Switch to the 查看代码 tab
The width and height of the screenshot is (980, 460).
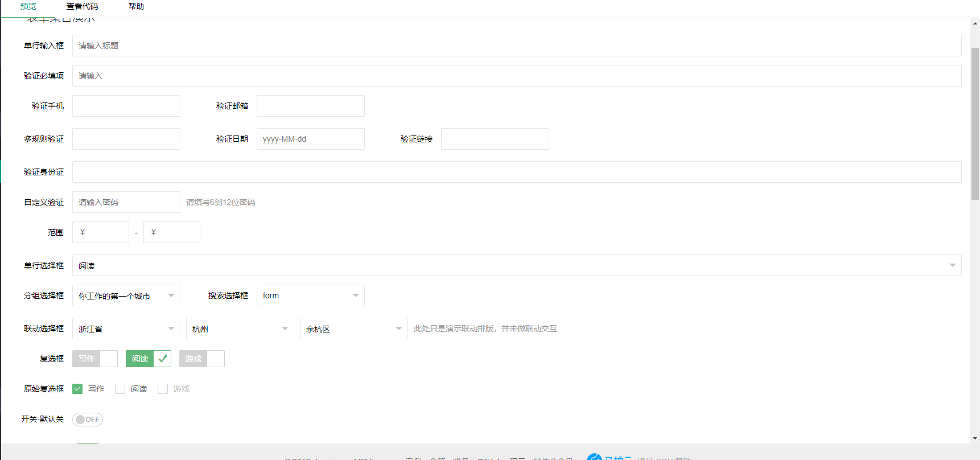(x=82, y=7)
